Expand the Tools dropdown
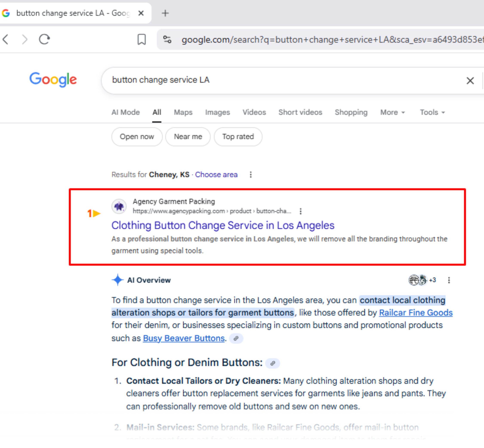The width and height of the screenshot is (484, 448). (x=432, y=112)
